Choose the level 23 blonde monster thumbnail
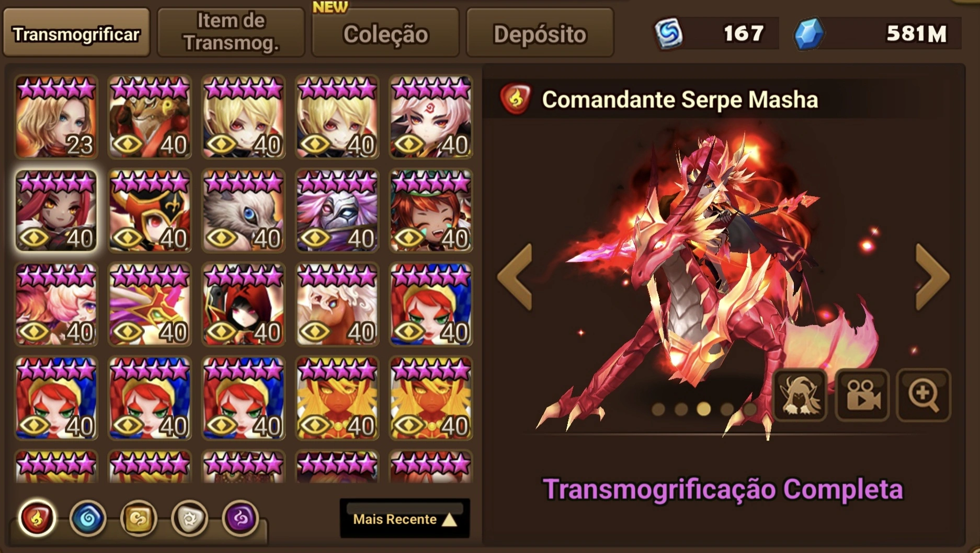Screen dimensions: 980x553 point(56,117)
